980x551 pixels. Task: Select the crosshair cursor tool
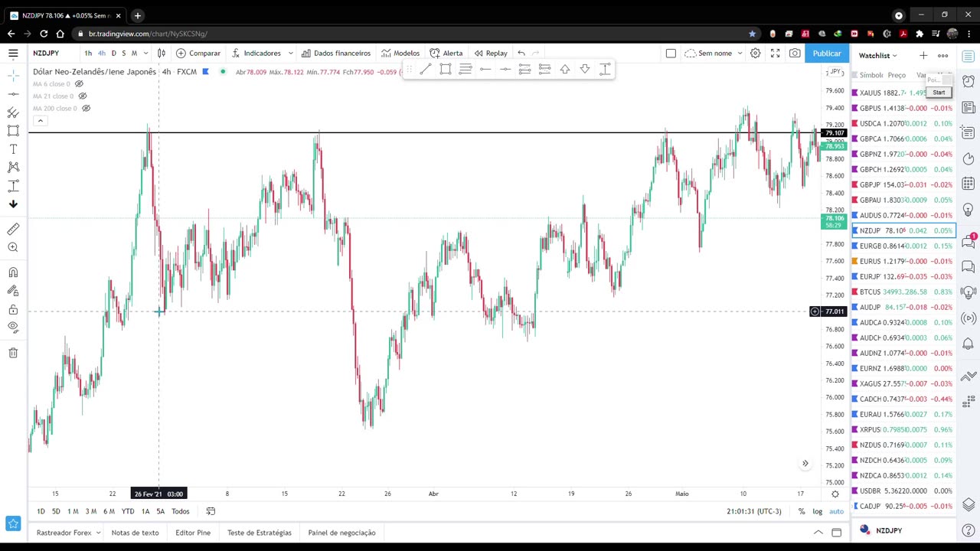pos(13,75)
